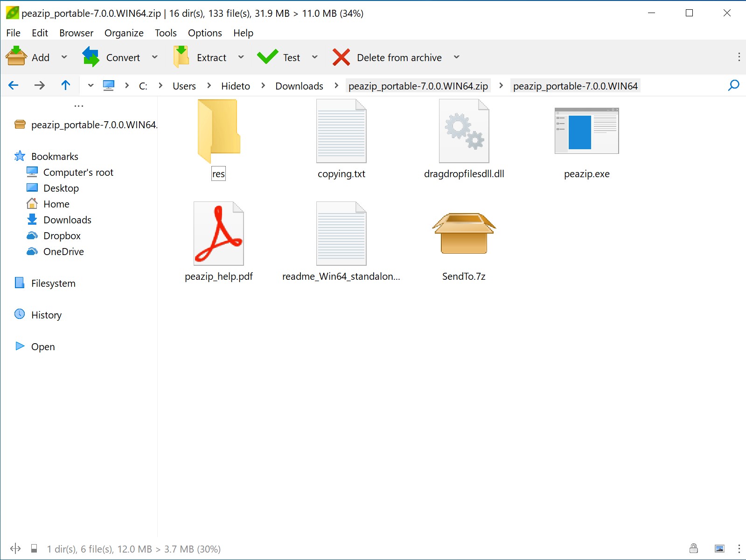Expand the Test dropdown arrow

click(315, 57)
